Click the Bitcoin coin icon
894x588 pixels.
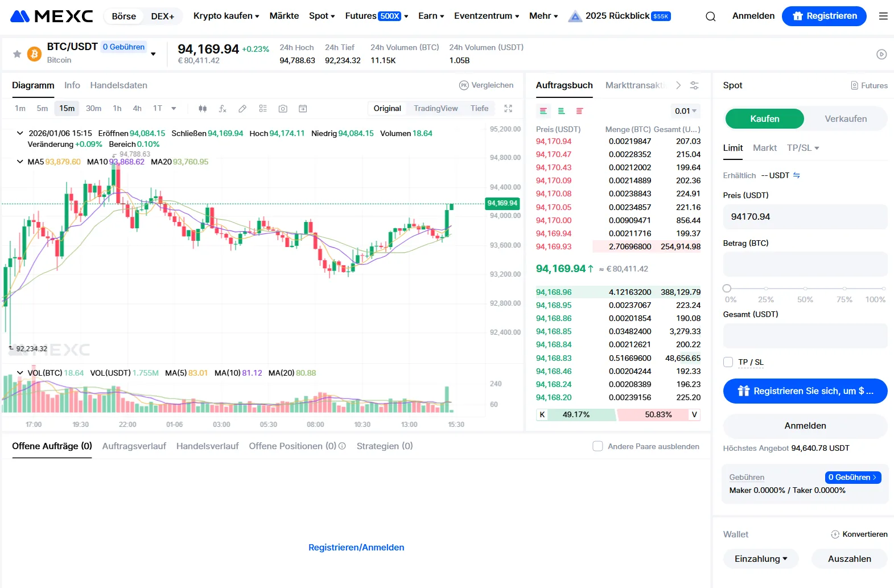35,54
